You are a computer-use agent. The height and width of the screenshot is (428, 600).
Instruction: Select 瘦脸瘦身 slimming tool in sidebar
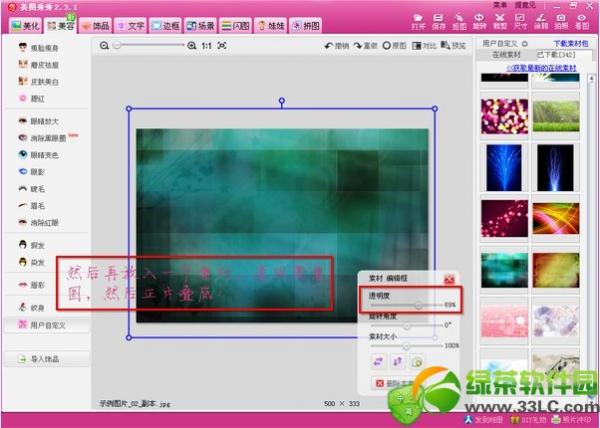pos(39,48)
